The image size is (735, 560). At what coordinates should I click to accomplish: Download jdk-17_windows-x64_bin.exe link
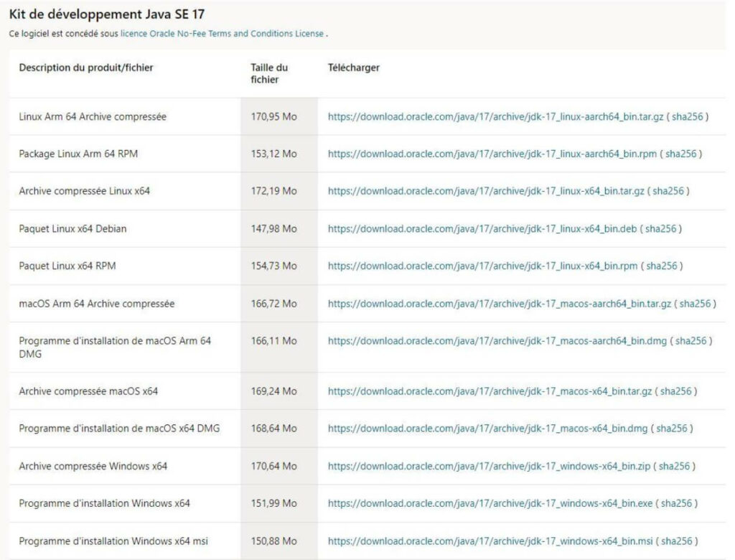pos(490,503)
